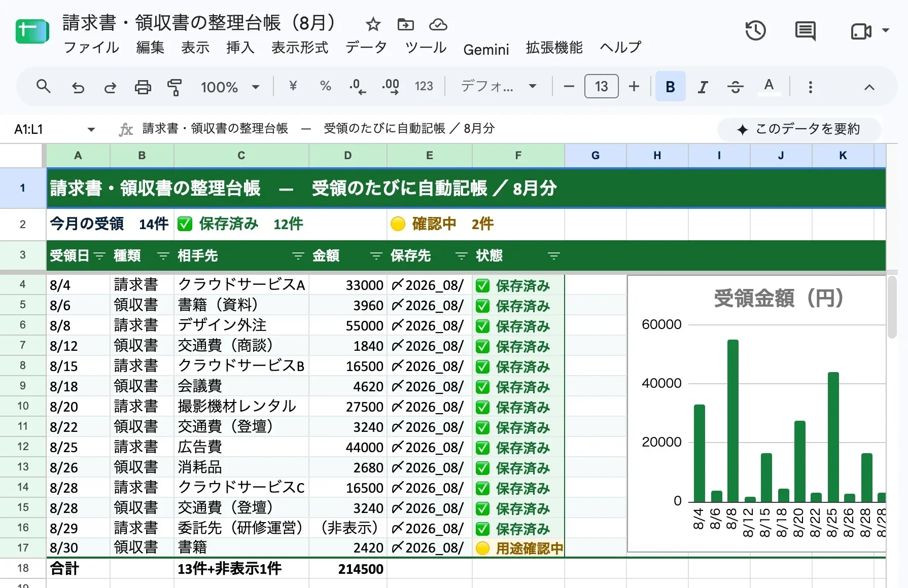Decrease the font size

(x=569, y=87)
